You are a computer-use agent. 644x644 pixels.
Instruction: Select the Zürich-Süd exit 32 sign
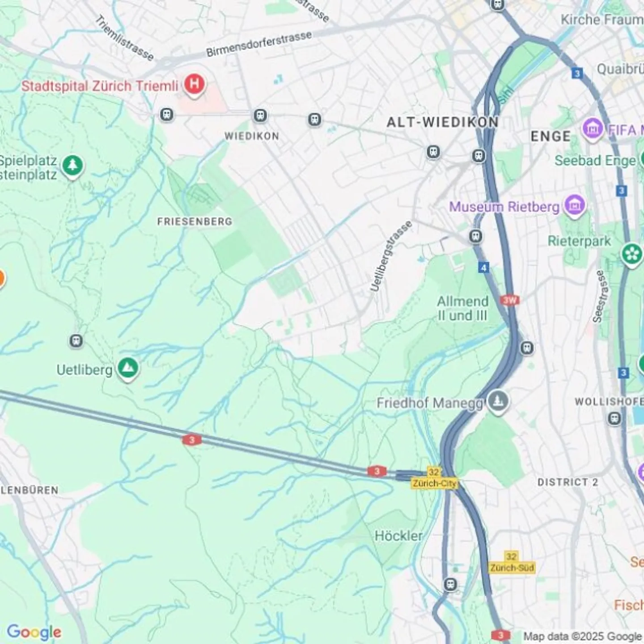512,563
